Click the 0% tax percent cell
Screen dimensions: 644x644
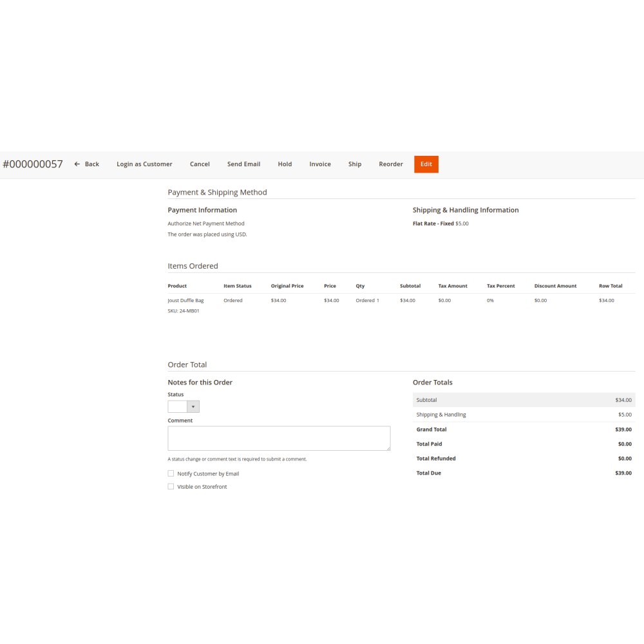click(x=490, y=300)
